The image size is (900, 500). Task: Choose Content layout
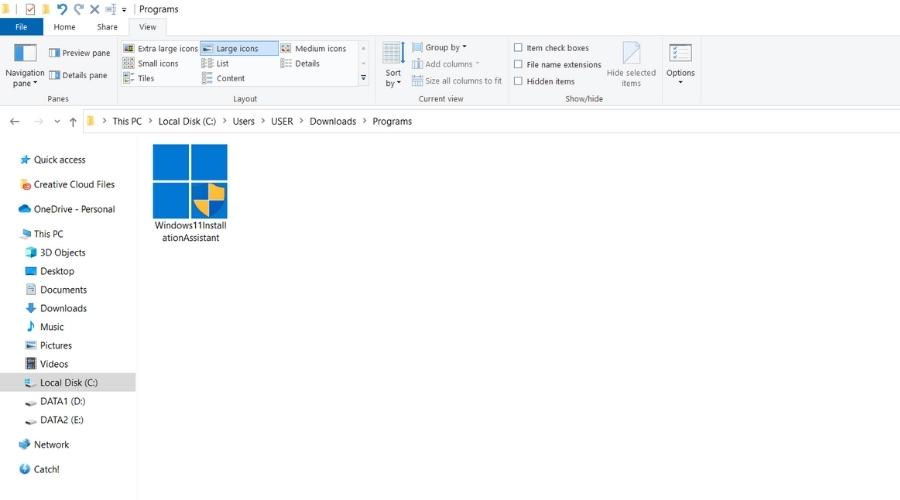(223, 78)
